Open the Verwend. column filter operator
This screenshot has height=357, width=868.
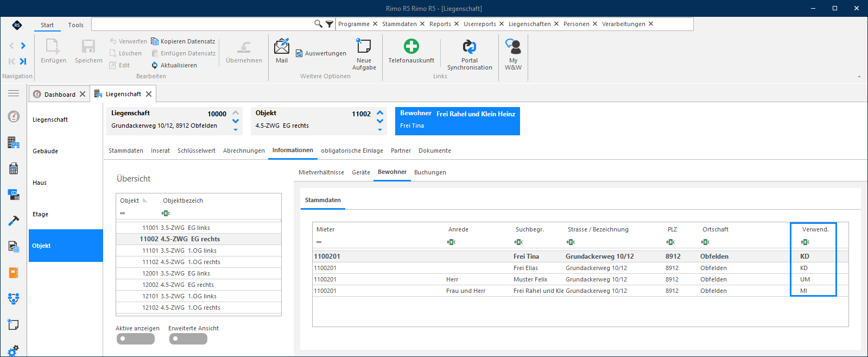(x=806, y=242)
